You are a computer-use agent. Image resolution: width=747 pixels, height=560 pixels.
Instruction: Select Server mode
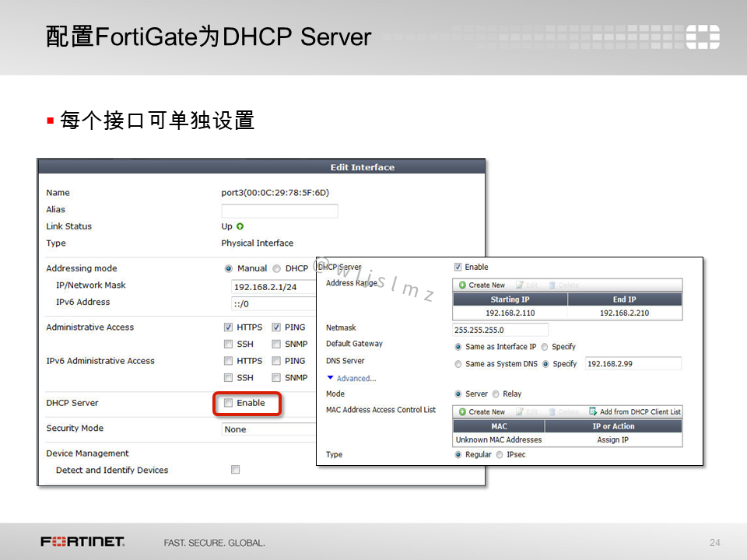tap(458, 394)
